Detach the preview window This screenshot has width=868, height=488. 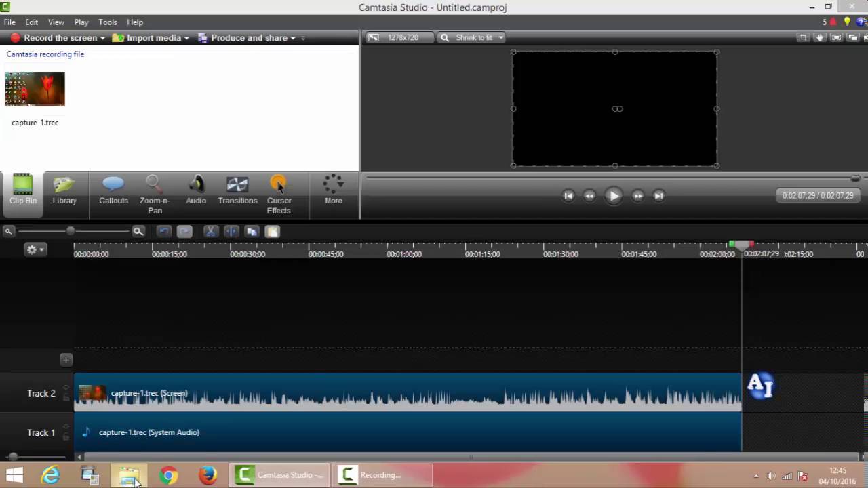pos(852,38)
